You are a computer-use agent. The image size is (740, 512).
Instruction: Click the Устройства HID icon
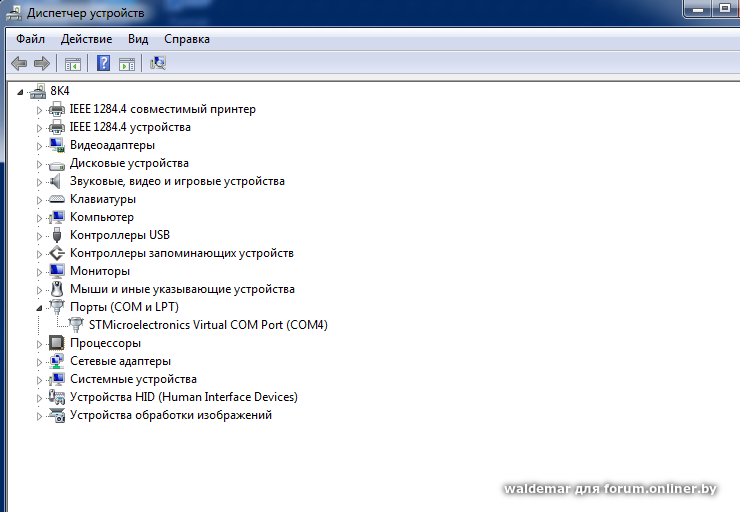tap(57, 397)
